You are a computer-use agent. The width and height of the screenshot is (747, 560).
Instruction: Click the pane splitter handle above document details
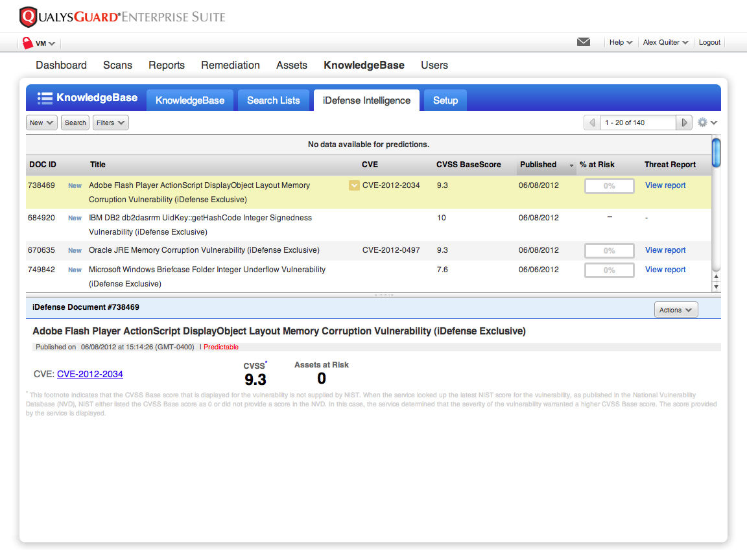(x=383, y=296)
